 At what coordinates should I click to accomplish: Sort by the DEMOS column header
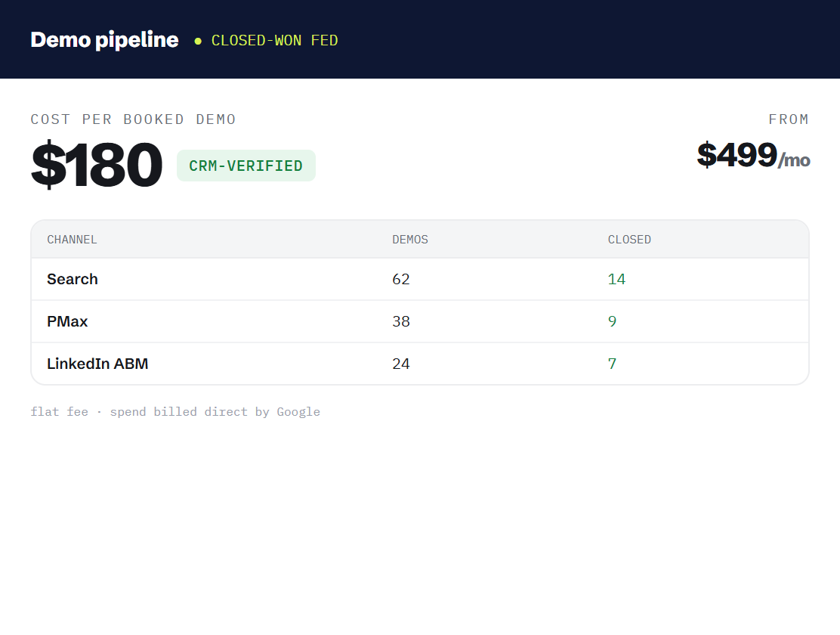click(x=410, y=240)
